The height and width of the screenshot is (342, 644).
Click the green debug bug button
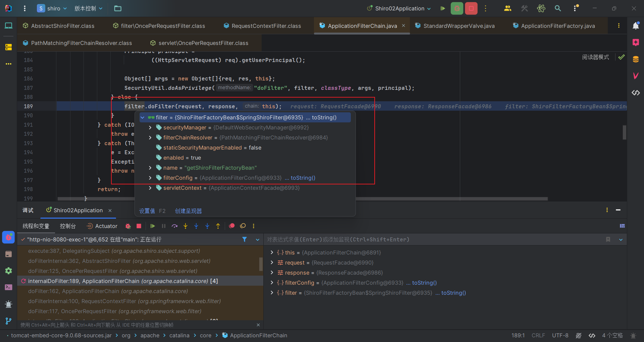(x=457, y=8)
